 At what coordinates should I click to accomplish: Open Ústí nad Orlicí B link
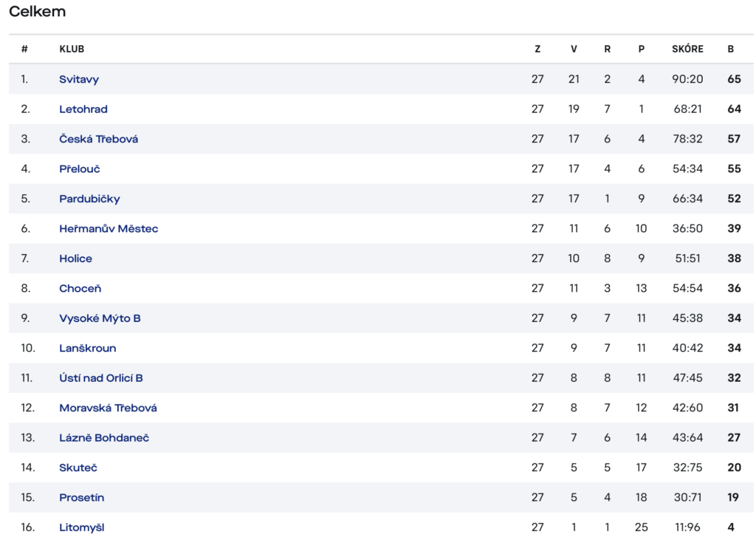click(101, 378)
